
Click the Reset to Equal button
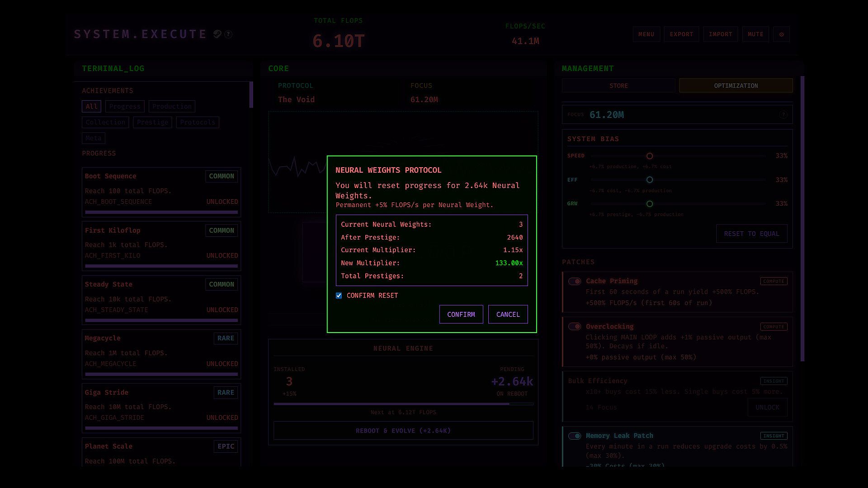coord(751,234)
